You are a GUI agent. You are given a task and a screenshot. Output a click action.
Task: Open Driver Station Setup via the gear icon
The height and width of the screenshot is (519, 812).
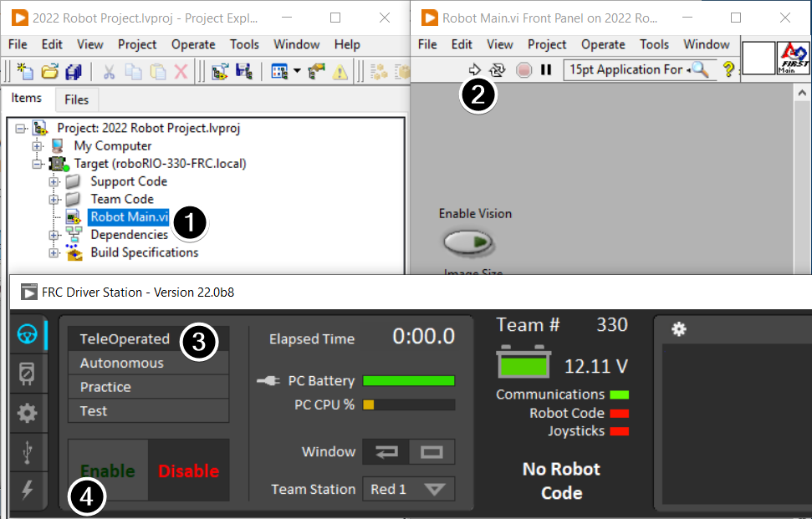click(28, 413)
